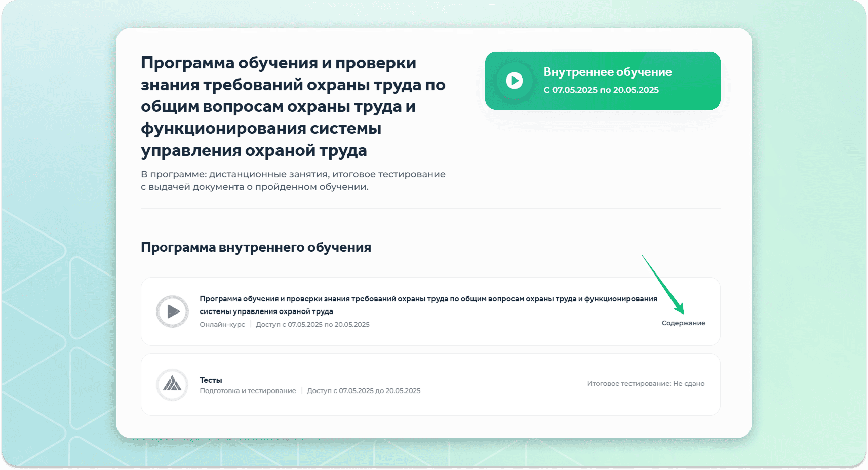The image size is (868, 470).
Task: Click the gray play icon of the online course
Action: click(x=172, y=311)
